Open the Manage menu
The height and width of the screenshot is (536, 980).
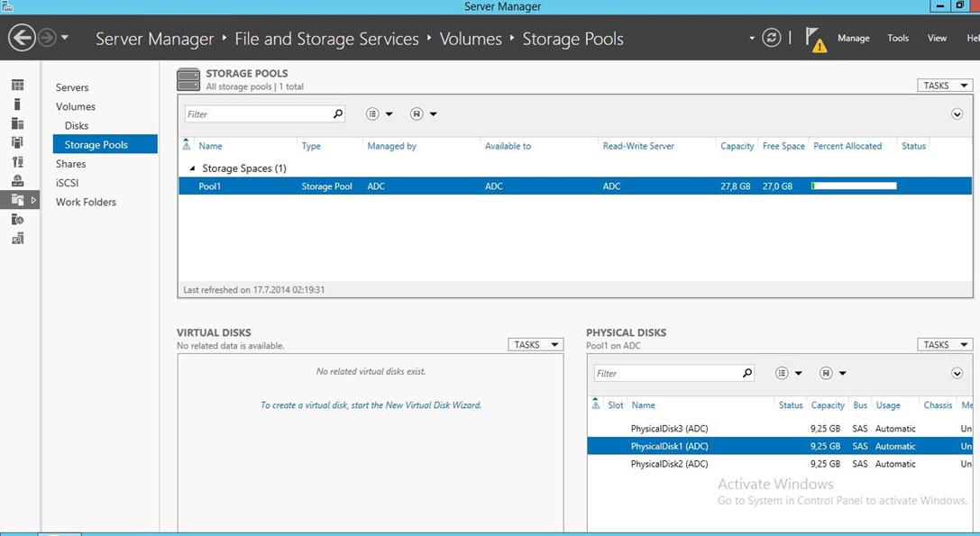click(853, 38)
